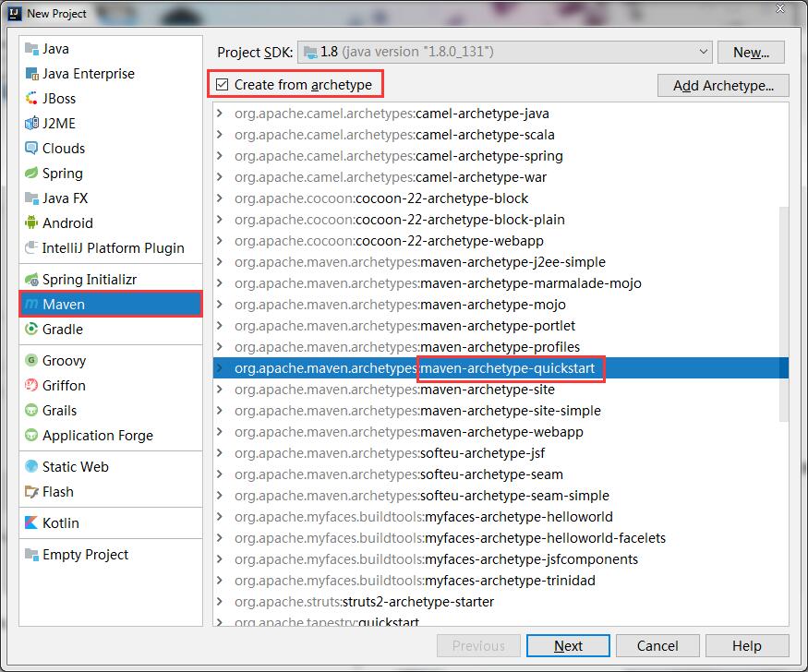Expand maven-archetype-j2ee-simple node
This screenshot has height=672, width=808.
[x=220, y=261]
